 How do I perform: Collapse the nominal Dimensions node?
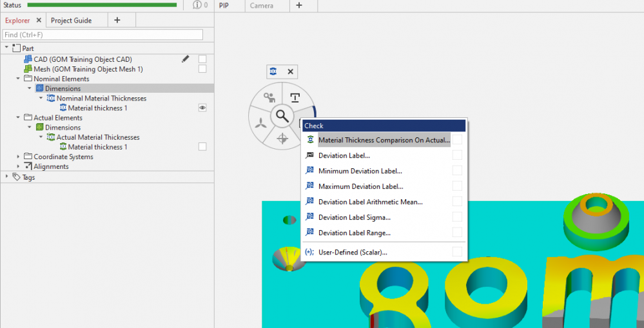30,88
